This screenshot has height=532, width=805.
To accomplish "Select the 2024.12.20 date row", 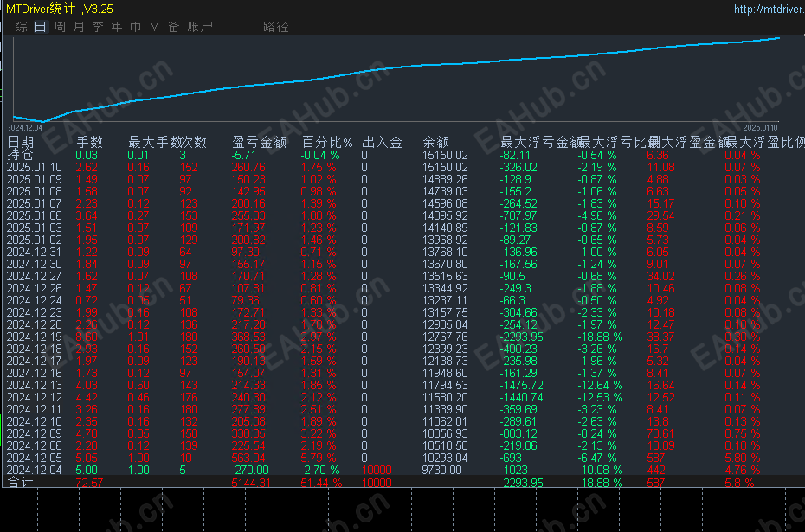I will (x=34, y=324).
